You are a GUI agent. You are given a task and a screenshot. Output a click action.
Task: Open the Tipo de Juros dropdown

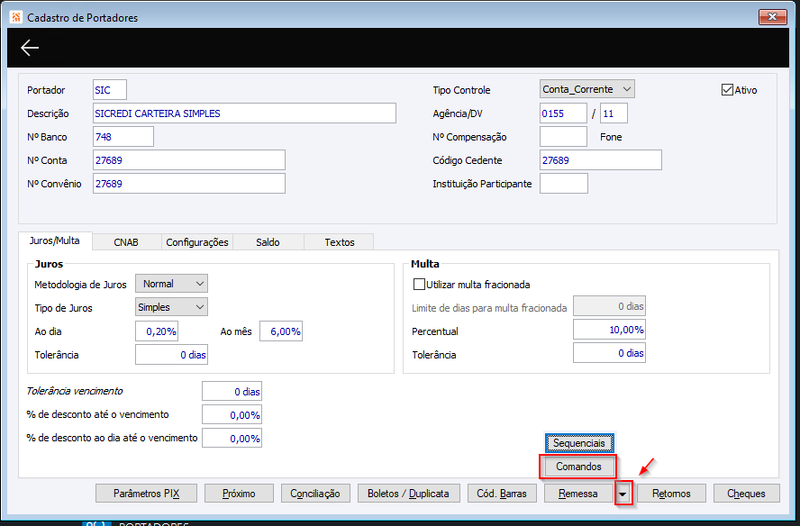171,307
